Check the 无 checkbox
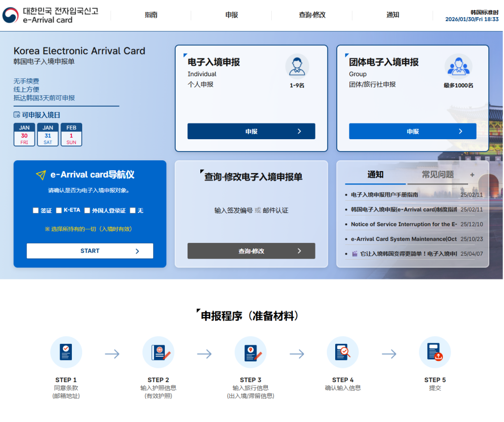504x422 pixels. point(132,211)
